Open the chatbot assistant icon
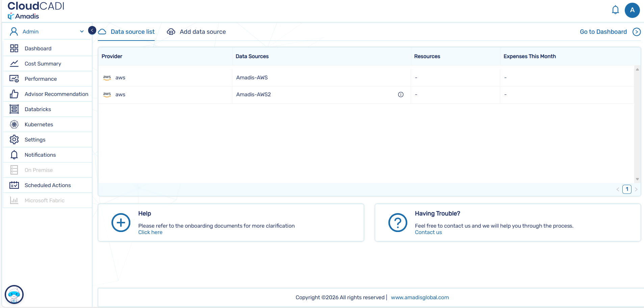The image size is (644, 308). point(14,294)
